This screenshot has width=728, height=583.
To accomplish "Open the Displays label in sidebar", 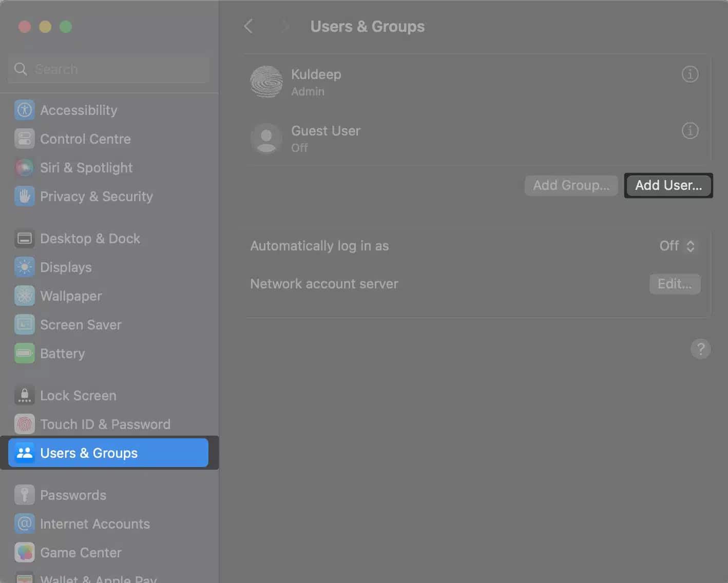I will point(66,267).
